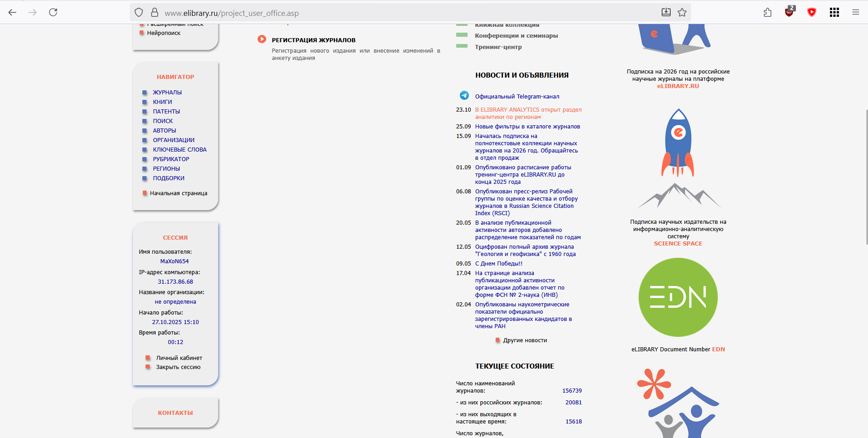The width and height of the screenshot is (868, 438).
Task: Click the red shield extension icon
Action: pyautogui.click(x=812, y=12)
